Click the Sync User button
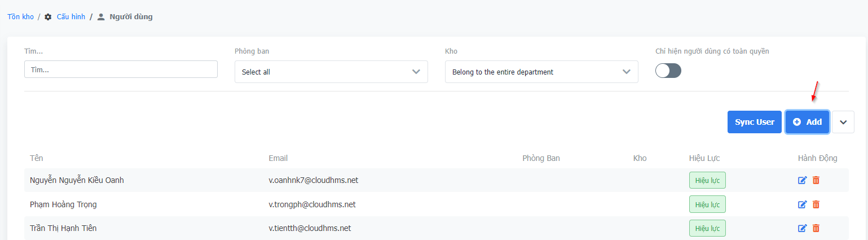The width and height of the screenshot is (868, 240). (754, 122)
